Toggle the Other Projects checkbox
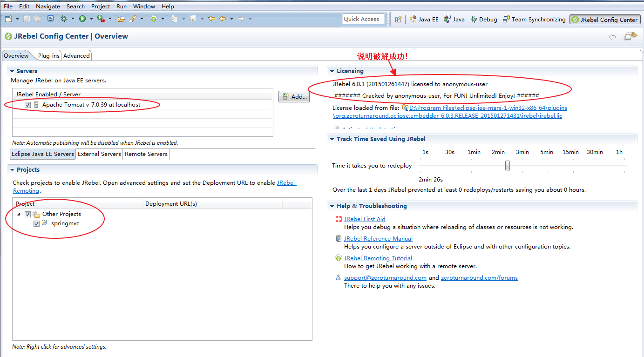Screen dimensions: 644x357 (x=27, y=214)
